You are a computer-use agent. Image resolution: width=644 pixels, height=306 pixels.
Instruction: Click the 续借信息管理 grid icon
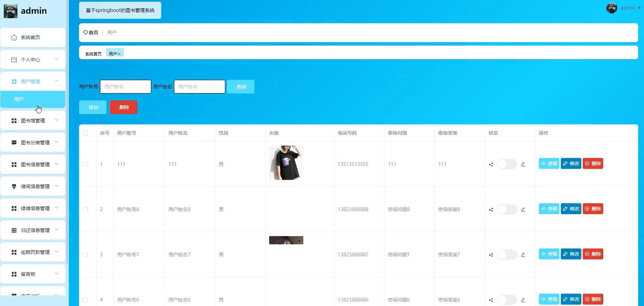point(14,208)
